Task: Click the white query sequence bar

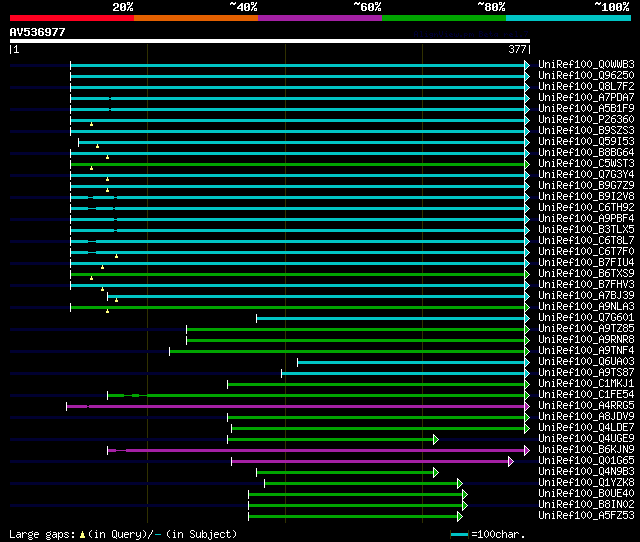Action: click(x=270, y=41)
